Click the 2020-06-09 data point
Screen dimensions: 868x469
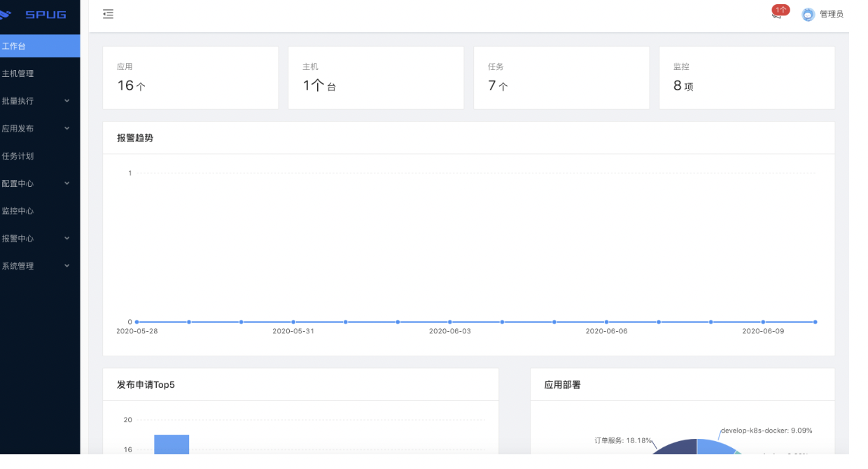pyautogui.click(x=763, y=322)
